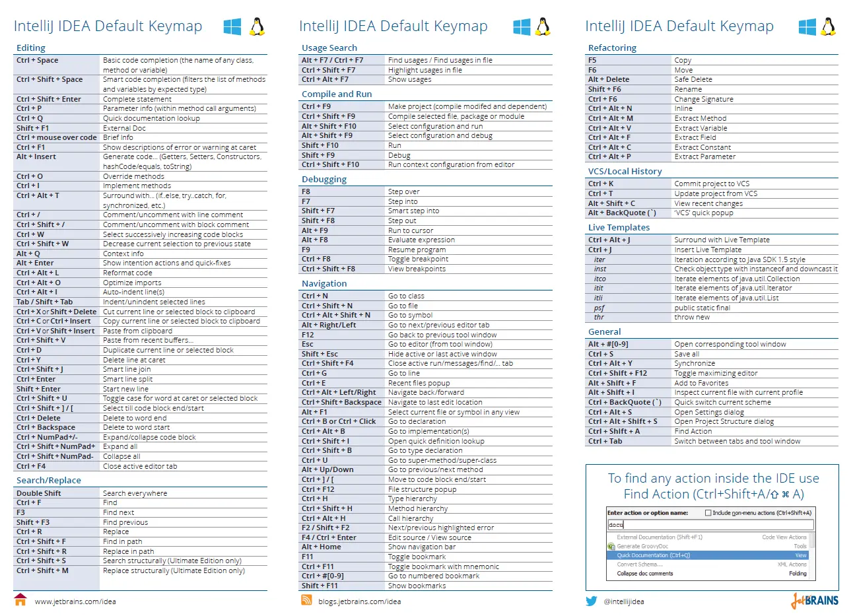This screenshot has height=616, width=853.
Task: Click the 'Commit project to VCS' description
Action: point(712,184)
